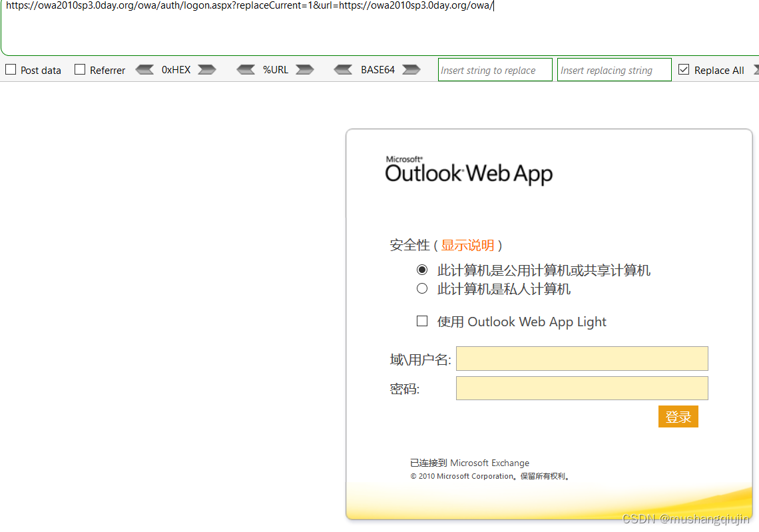759x532 pixels.
Task: Click the Outlook Web App logo
Action: [x=469, y=170]
